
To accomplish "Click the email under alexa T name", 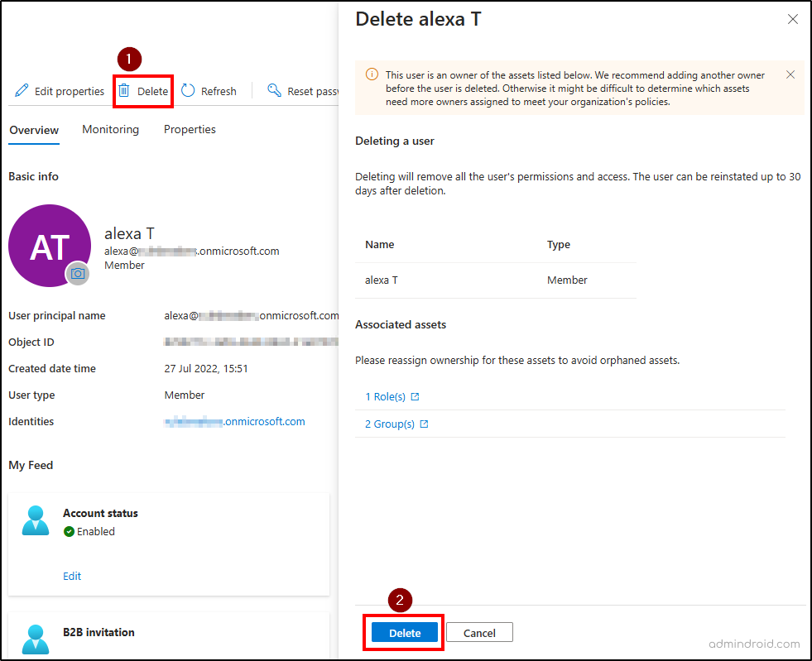I will click(191, 251).
